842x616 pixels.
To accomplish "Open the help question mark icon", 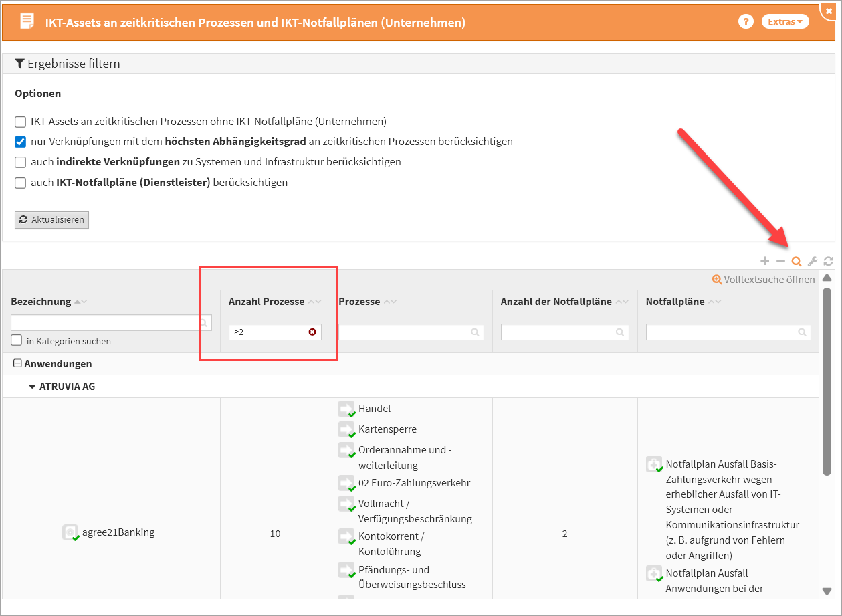I will 746,22.
